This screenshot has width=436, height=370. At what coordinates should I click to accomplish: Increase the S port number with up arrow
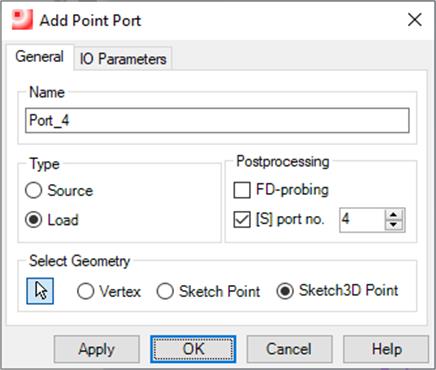[x=394, y=215]
